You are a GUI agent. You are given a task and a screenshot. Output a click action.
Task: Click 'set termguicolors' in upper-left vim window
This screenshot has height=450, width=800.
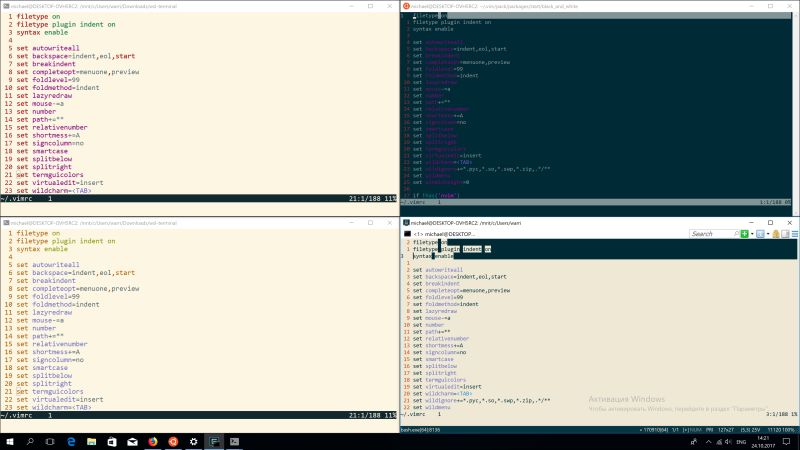click(x=49, y=174)
